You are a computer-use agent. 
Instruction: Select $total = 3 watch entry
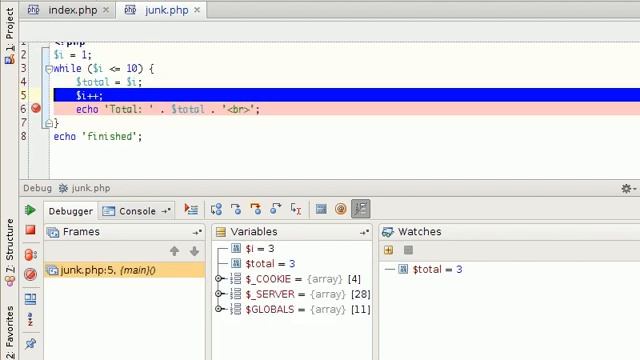click(437, 269)
